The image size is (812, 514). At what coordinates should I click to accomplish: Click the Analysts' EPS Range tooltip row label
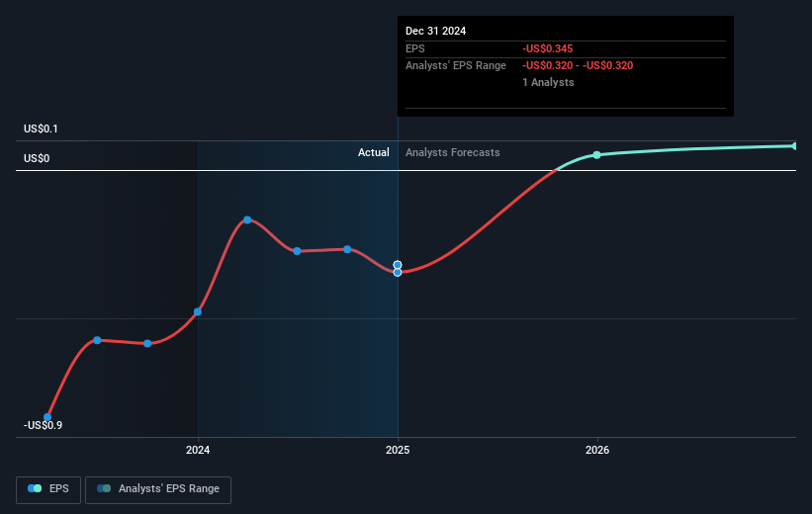coord(456,66)
